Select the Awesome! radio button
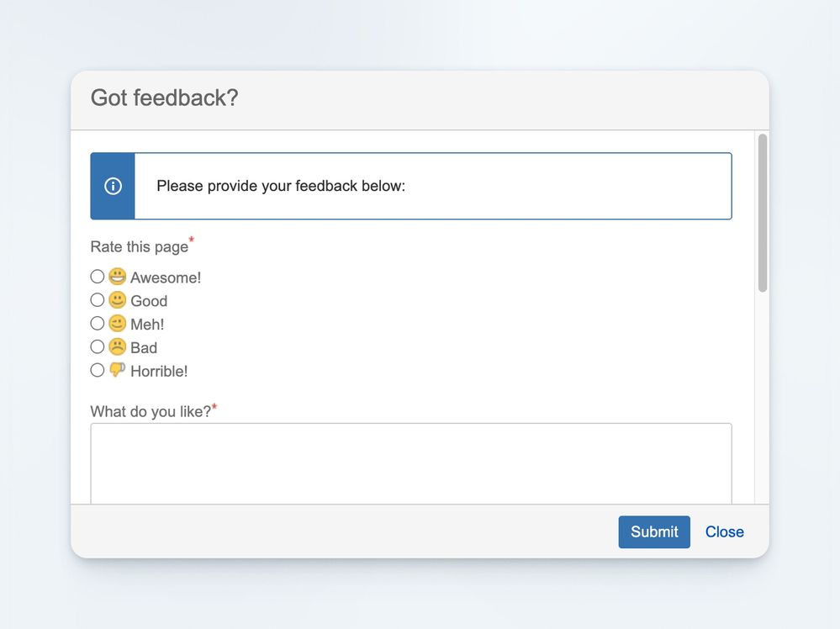Image resolution: width=840 pixels, height=629 pixels. tap(98, 277)
